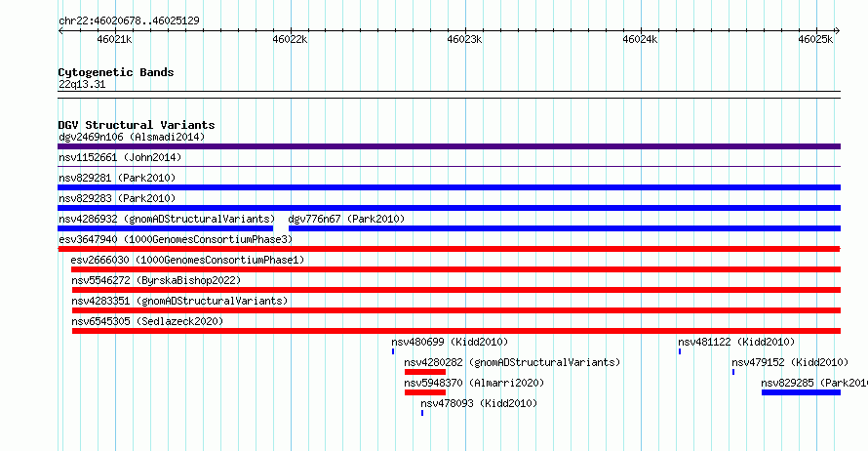Select the dark purple dgv2469n106 variant bar
868x451 pixels.
coord(449,146)
